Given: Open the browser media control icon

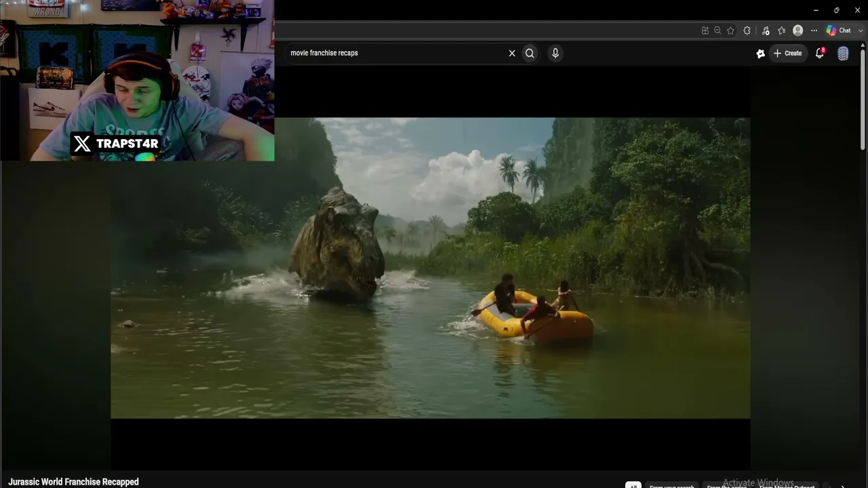Looking at the screenshot, I should [x=766, y=30].
